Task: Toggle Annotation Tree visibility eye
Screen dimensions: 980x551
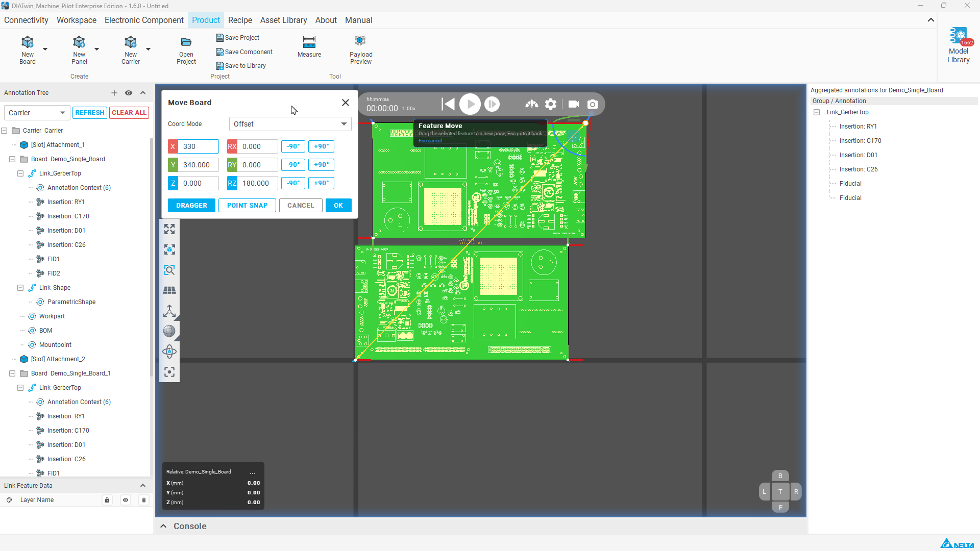Action: [x=129, y=93]
